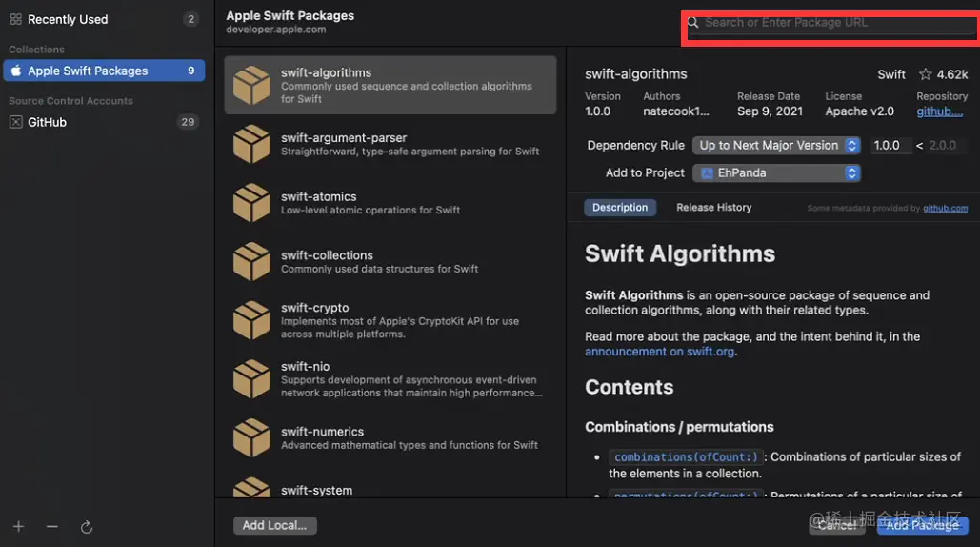
Task: Click the Swift Algorithms heading
Action: coord(680,253)
